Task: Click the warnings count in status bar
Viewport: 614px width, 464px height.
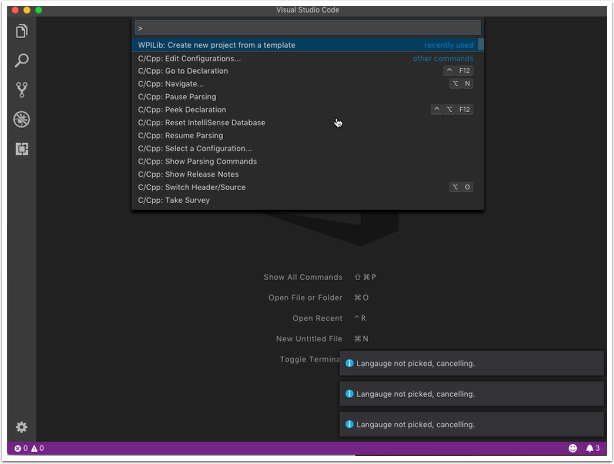Action: [38, 448]
